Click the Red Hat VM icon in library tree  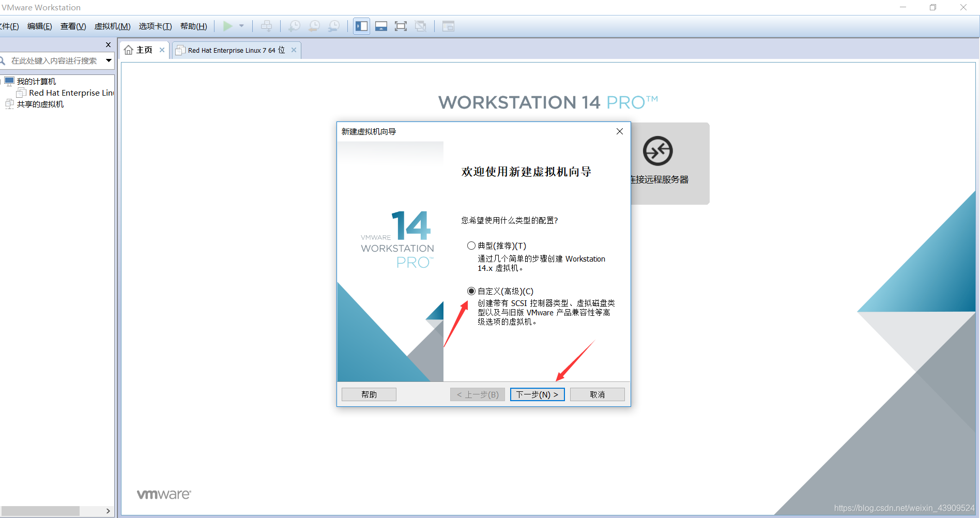(x=21, y=93)
